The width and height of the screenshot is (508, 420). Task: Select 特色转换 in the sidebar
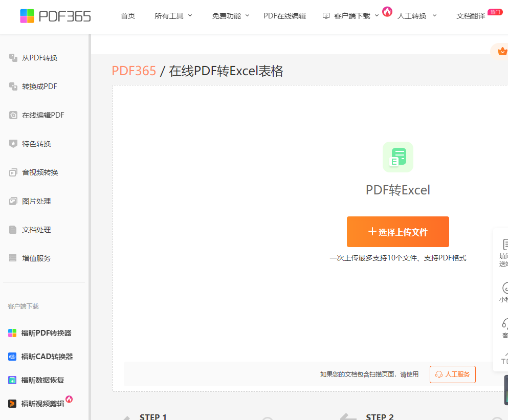tap(36, 144)
